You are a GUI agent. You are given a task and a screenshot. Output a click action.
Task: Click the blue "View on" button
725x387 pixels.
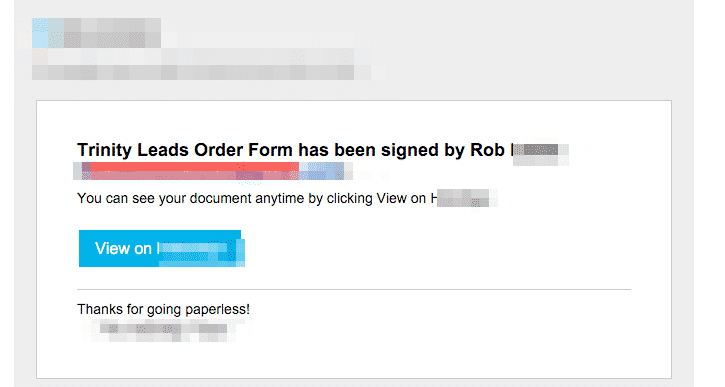(161, 248)
